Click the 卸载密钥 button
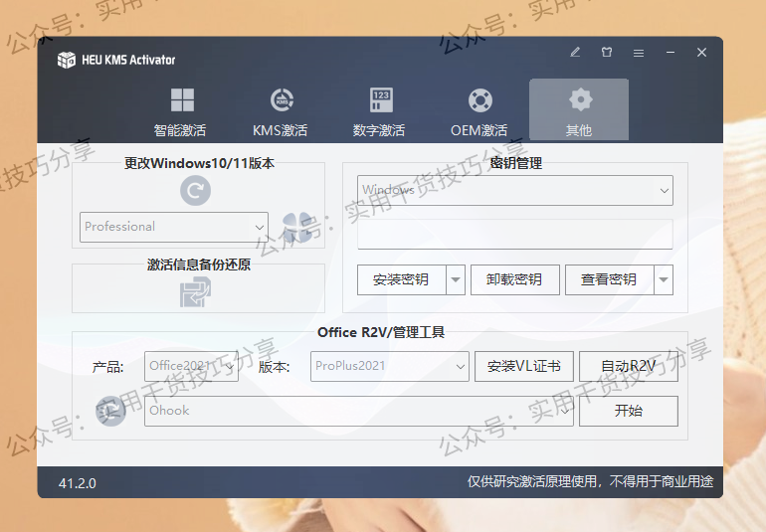 point(515,280)
